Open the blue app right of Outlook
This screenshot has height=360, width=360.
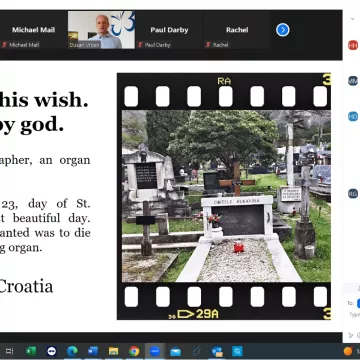tap(238, 351)
